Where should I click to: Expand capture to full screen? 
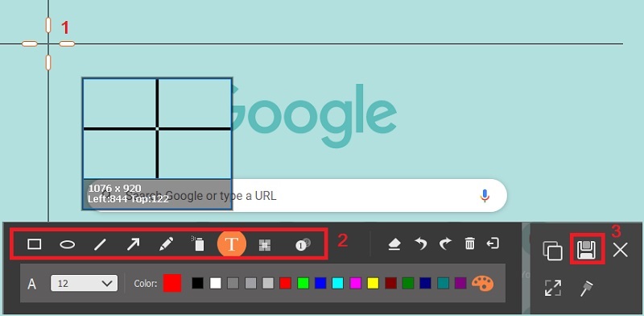click(x=553, y=288)
